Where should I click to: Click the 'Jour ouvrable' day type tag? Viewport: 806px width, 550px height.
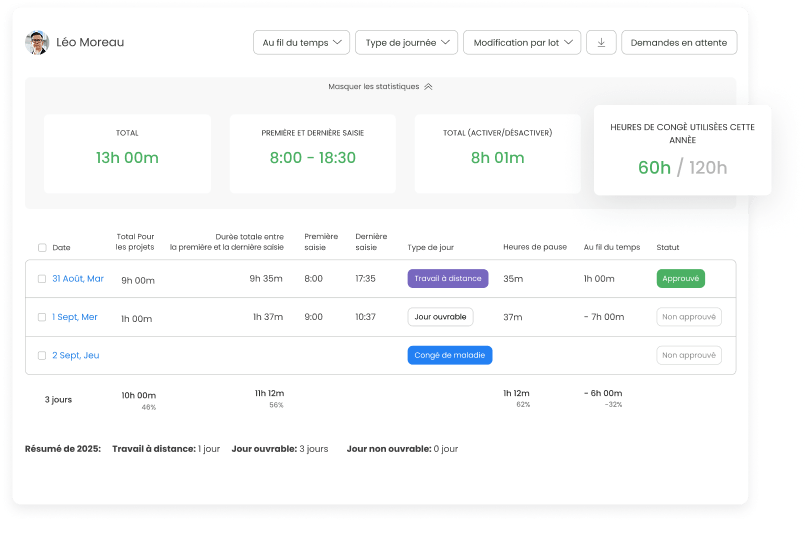pos(441,317)
